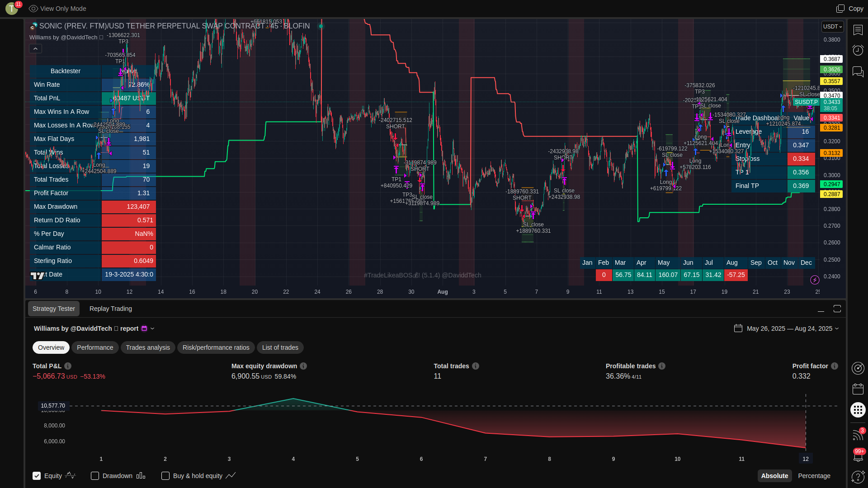Click the Sterling Ratio value 0.6049
Viewport: 868px width, 488px height.
coord(129,261)
